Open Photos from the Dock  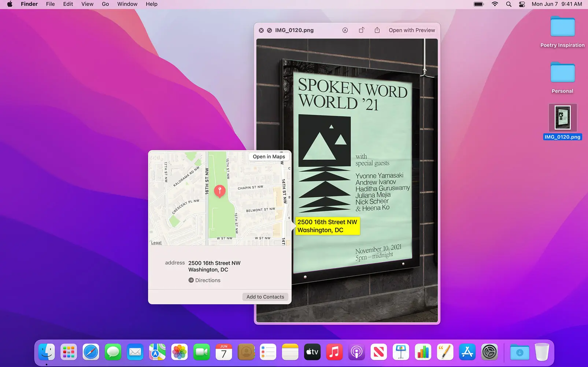(180, 352)
